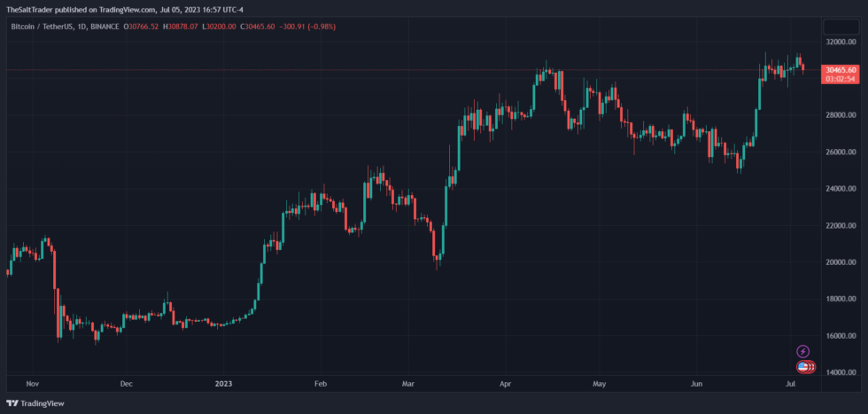This screenshot has width=868, height=414.
Task: Click the 20000.00 price axis label
Action: 840,262
